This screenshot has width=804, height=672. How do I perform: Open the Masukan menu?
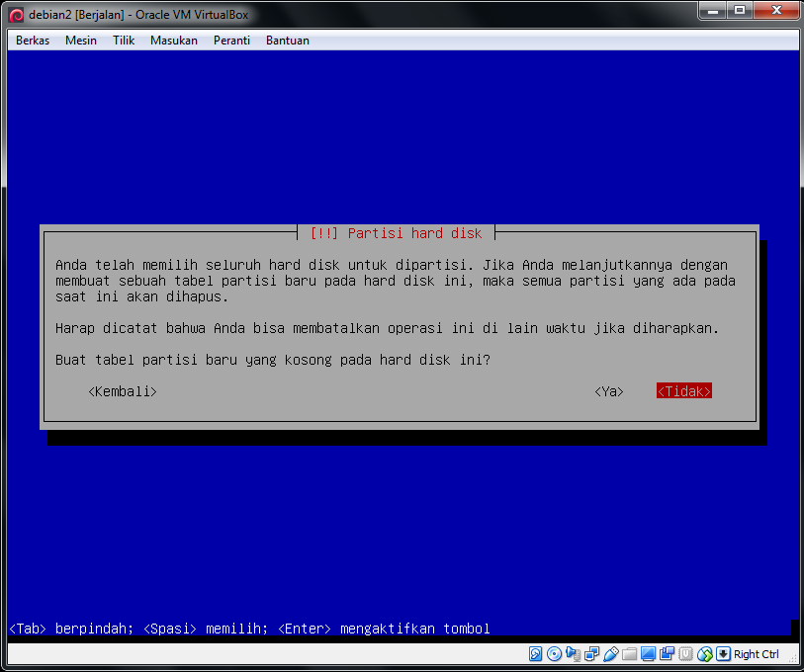coord(174,41)
